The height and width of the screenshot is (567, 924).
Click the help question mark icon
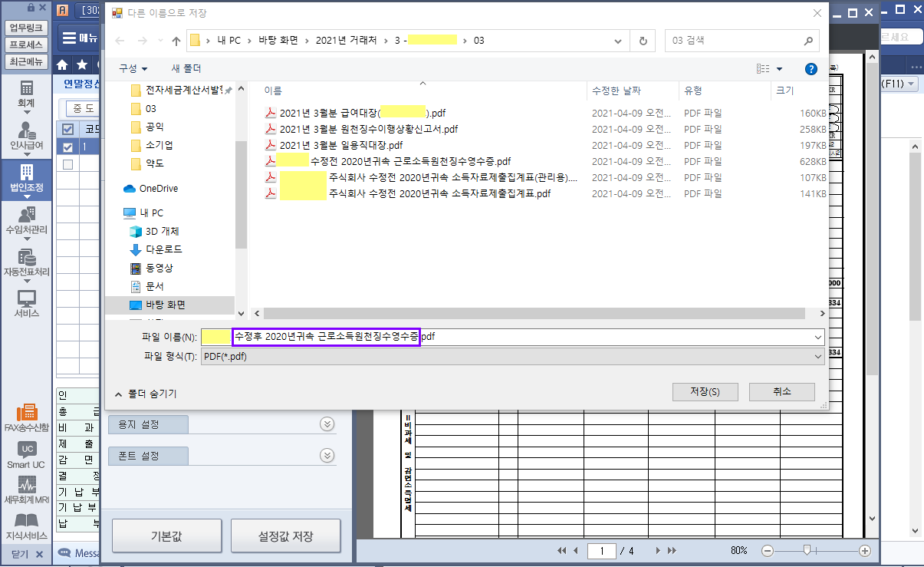[811, 69]
